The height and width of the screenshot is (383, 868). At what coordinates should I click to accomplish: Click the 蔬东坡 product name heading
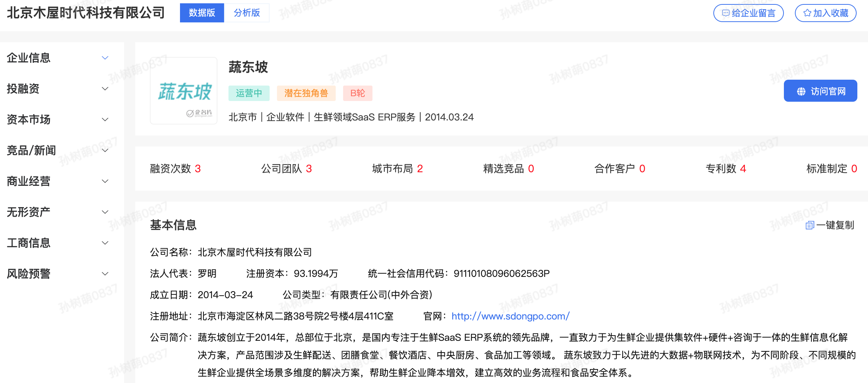248,67
